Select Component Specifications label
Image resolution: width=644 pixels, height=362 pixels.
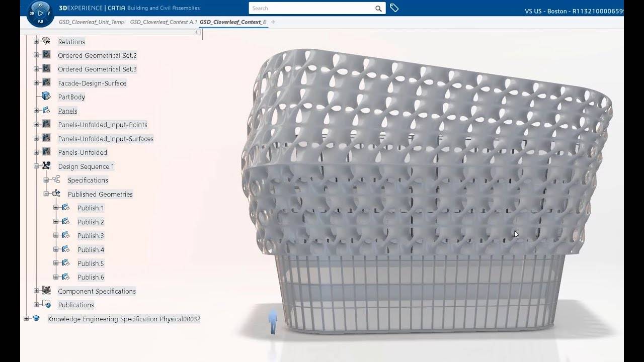[97, 291]
